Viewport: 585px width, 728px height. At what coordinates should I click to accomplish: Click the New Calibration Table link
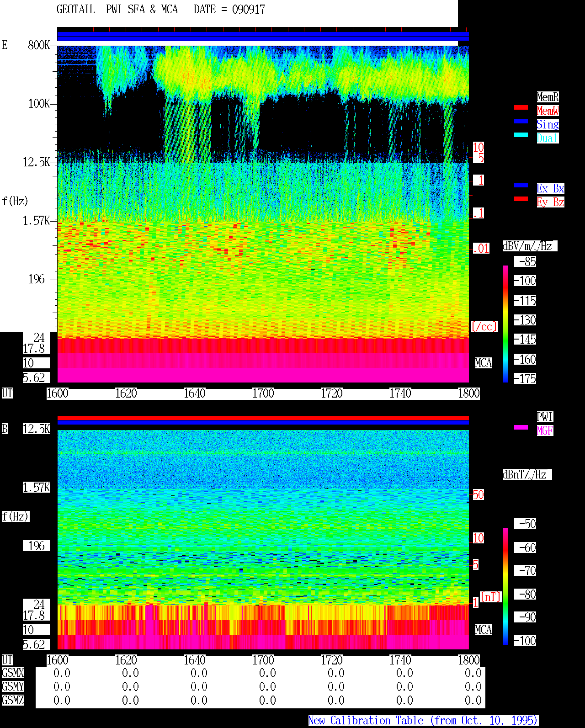[x=423, y=721]
